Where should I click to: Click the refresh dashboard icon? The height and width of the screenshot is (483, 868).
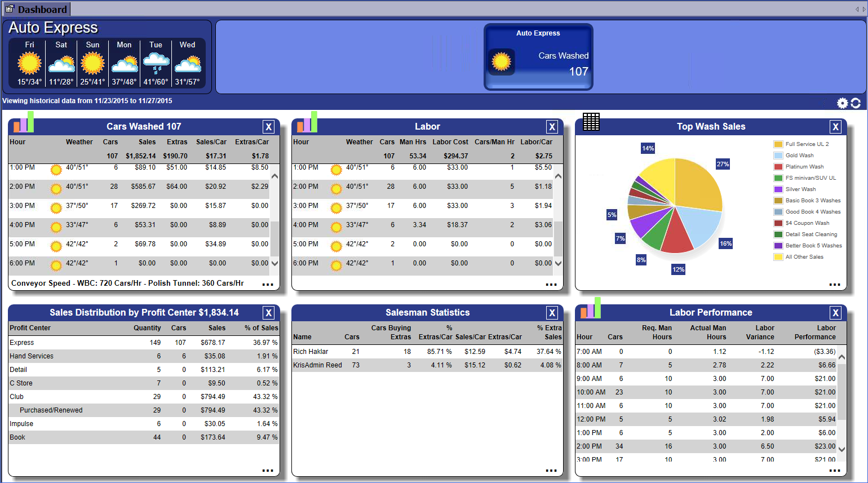[856, 103]
